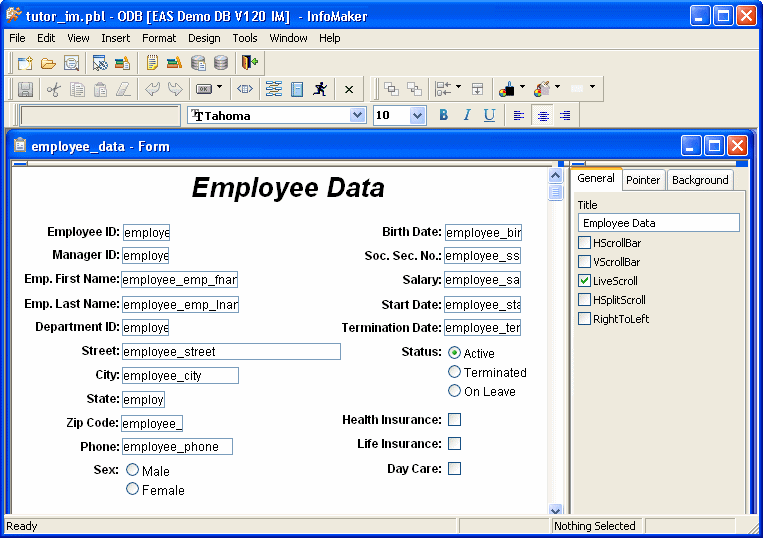Open the Design menu
The image size is (763, 538).
click(204, 38)
